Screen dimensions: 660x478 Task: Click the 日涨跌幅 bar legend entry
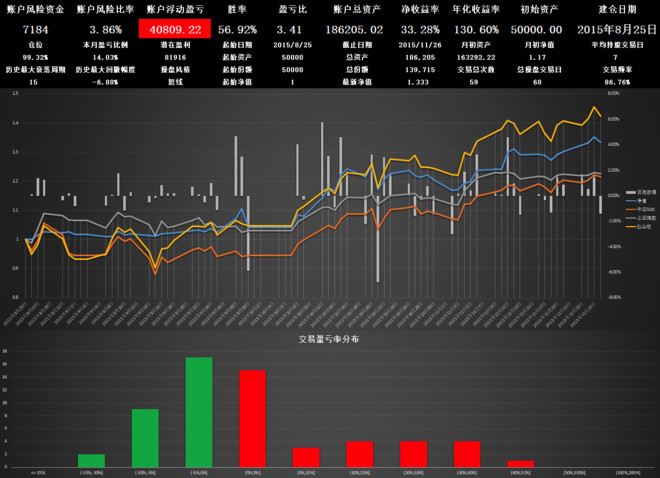click(x=640, y=192)
